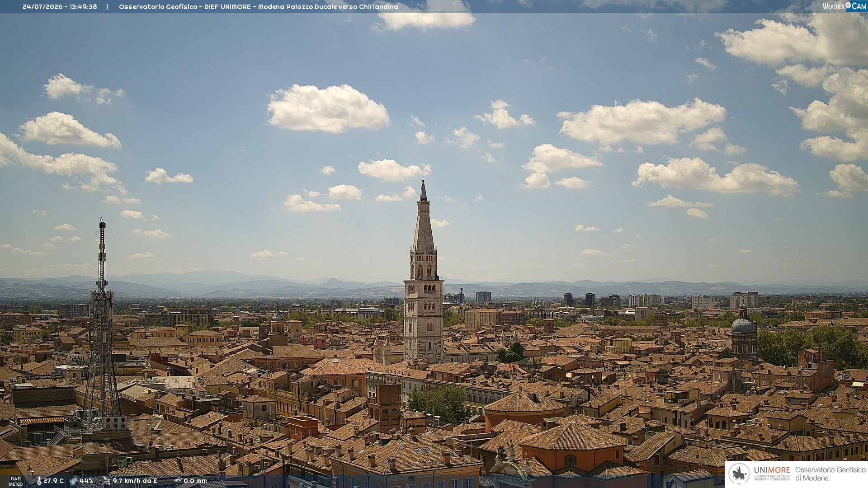Click the DATI METEO label
The image size is (868, 488).
[16, 482]
